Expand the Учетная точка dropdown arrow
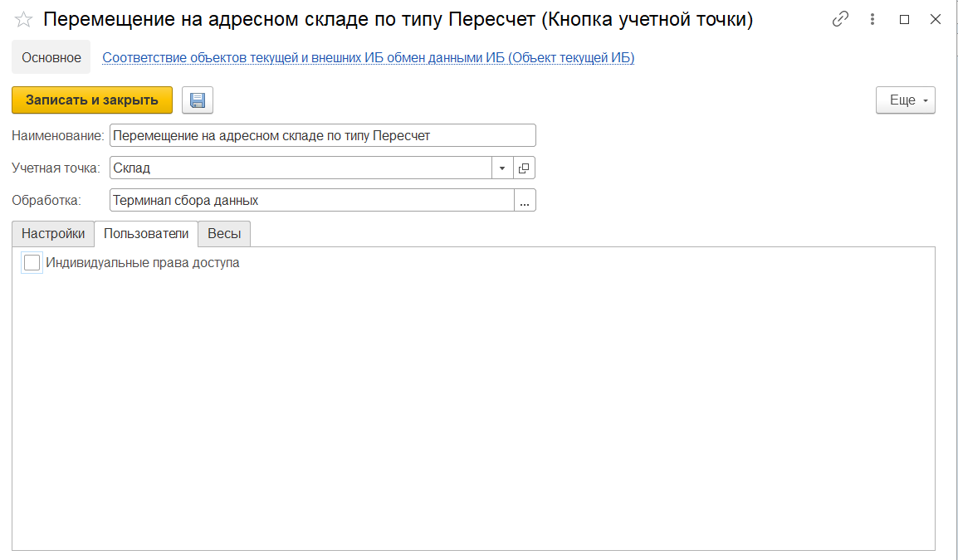Image resolution: width=958 pixels, height=560 pixels. (502, 168)
